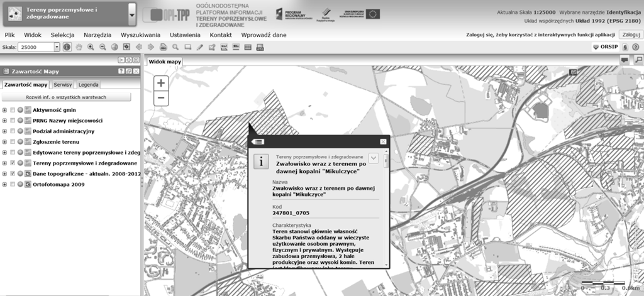Toggle round status circle of Aktywność gmin
This screenshot has height=296, width=644.
pyautogui.click(x=20, y=110)
